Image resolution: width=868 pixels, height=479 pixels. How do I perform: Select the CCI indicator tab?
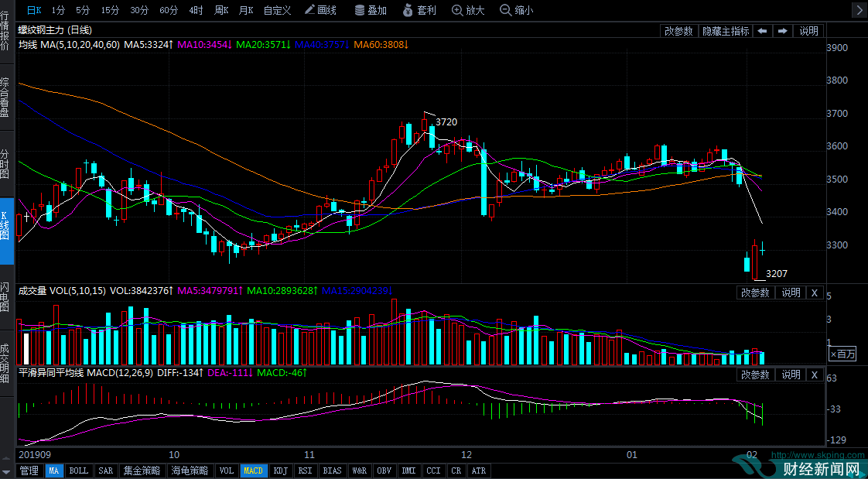pos(433,470)
